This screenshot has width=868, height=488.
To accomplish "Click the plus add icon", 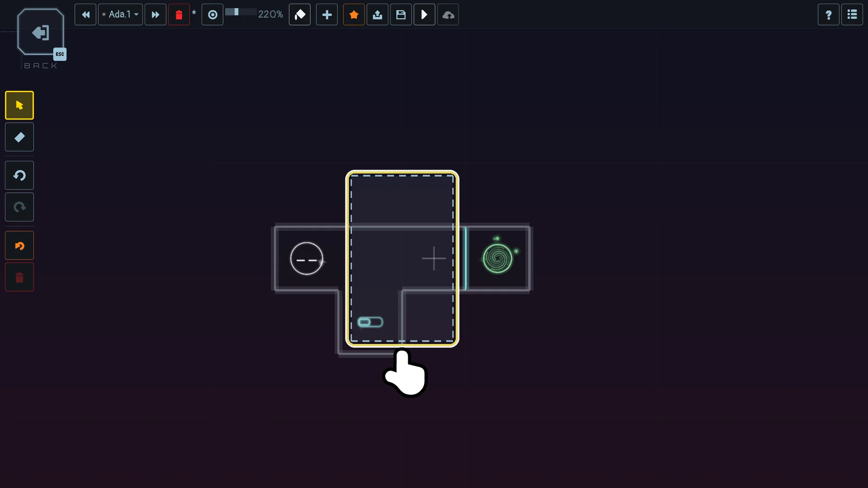I will point(327,14).
